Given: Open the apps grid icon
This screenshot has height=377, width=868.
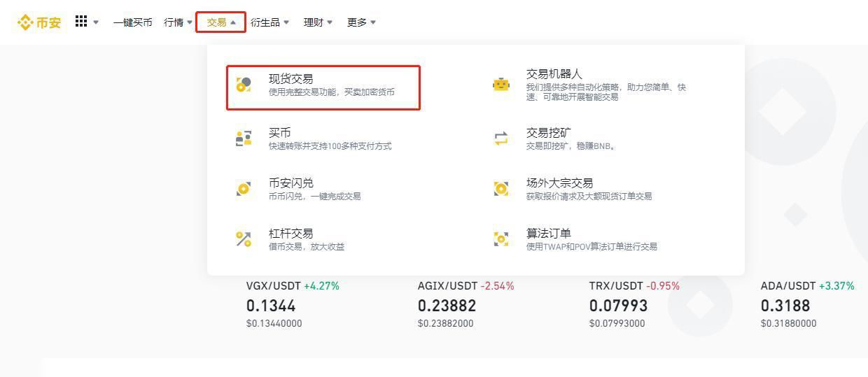Looking at the screenshot, I should point(81,22).
